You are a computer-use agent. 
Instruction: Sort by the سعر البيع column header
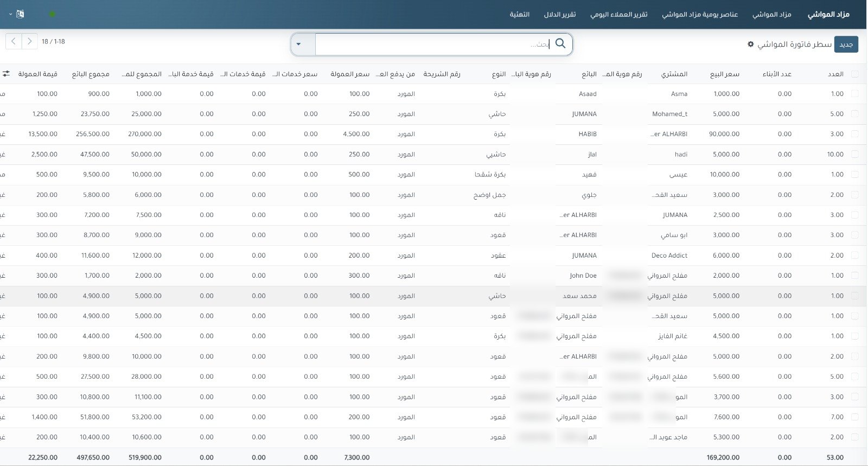(x=725, y=74)
